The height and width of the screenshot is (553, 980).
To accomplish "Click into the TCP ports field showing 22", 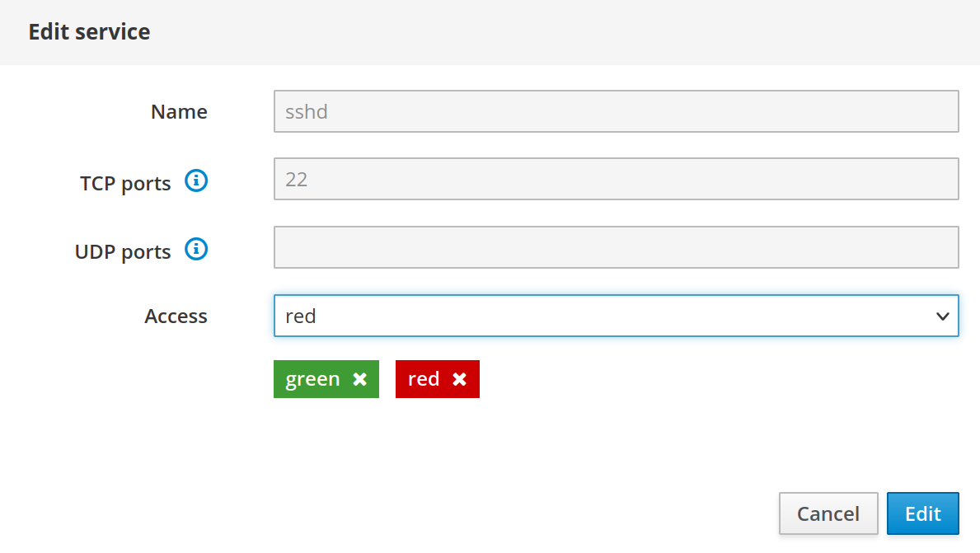I will coord(616,179).
